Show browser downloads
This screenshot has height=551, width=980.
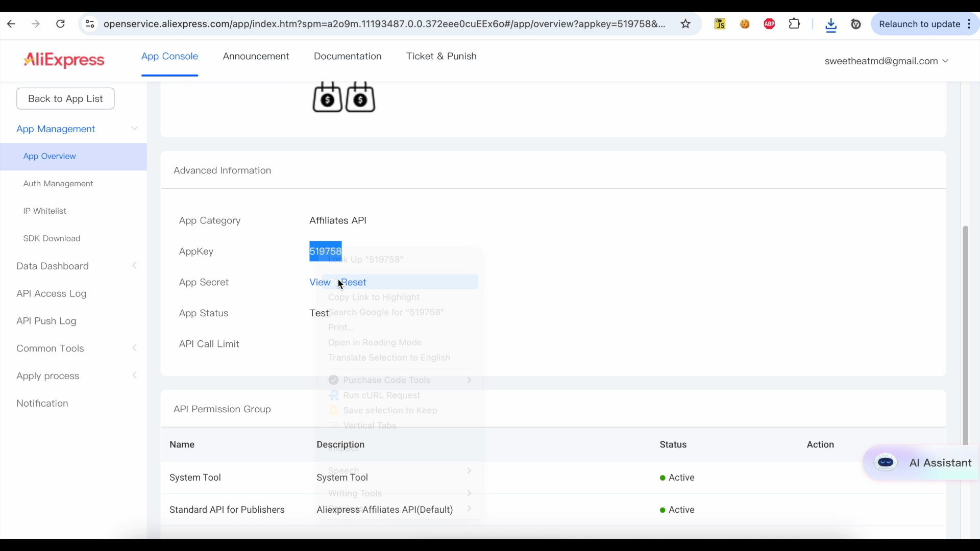pos(831,24)
